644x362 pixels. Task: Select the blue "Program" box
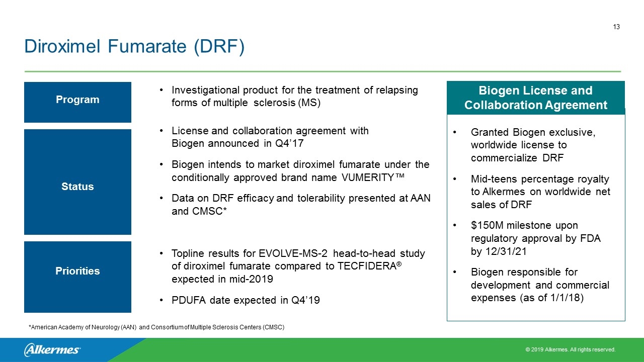tap(77, 102)
